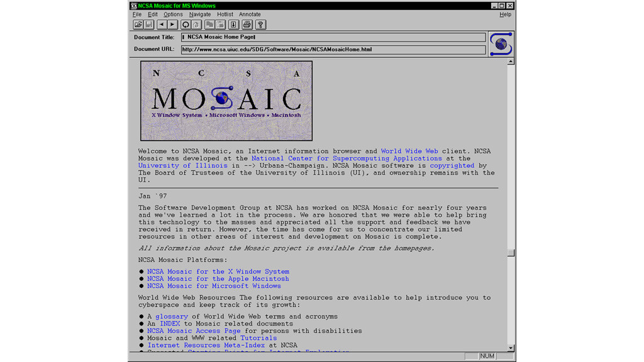Load document to disk with the arrow-document icon
644x362 pixels.
[x=233, y=25]
